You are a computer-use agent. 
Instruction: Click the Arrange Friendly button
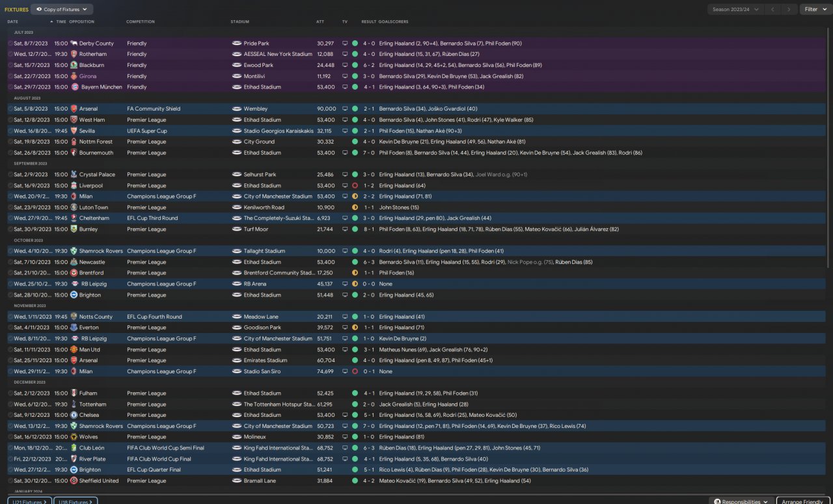tap(803, 501)
